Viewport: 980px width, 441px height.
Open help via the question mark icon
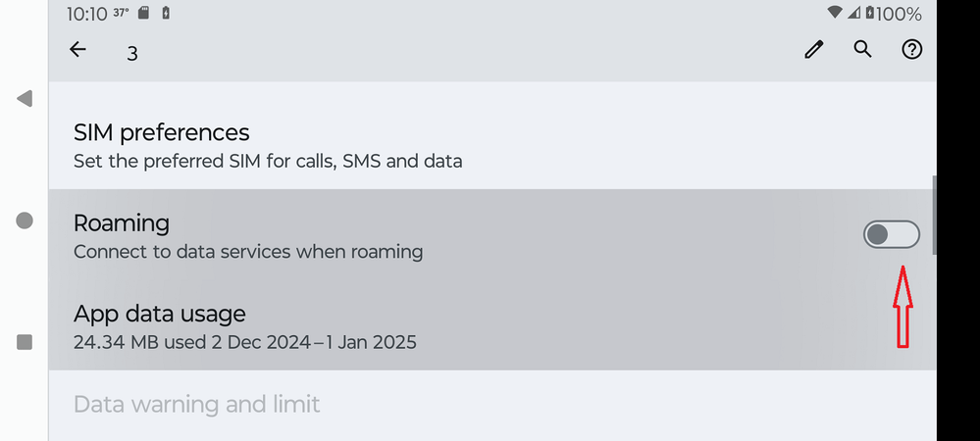(x=912, y=49)
